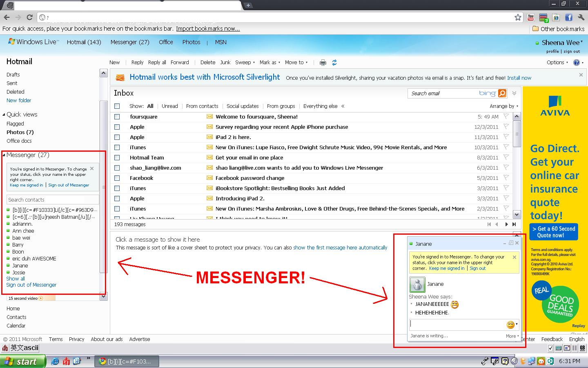Click the New message button
The image size is (588, 368).
pos(114,63)
